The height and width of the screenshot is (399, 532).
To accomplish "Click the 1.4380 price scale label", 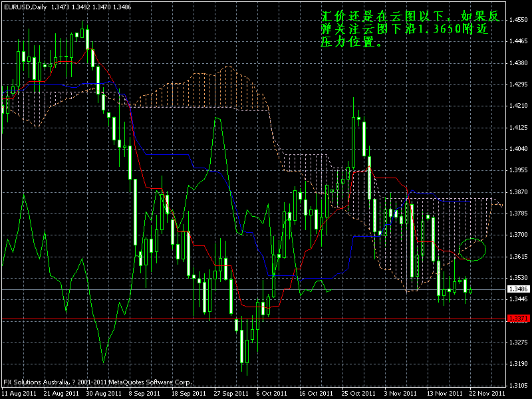I will (519, 63).
